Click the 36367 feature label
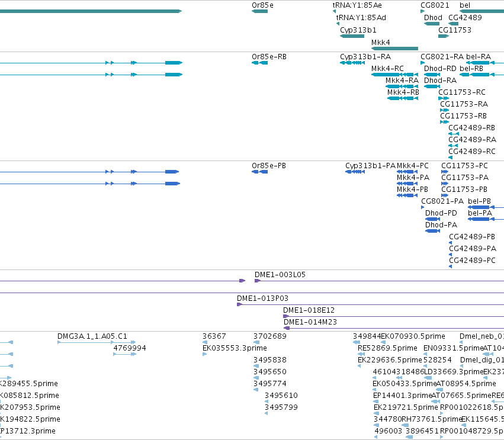Viewport: 504px width, 440px height. (x=214, y=336)
